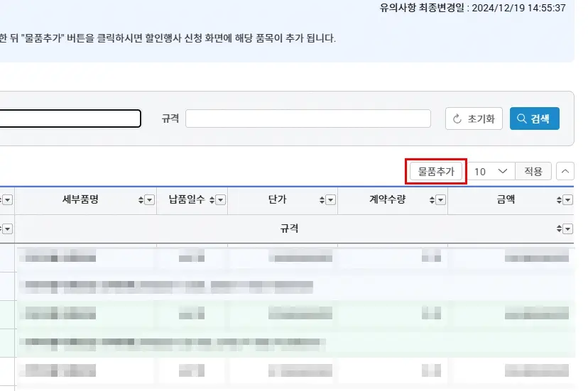Open the 10 rows-per-page dropdown

click(x=491, y=172)
